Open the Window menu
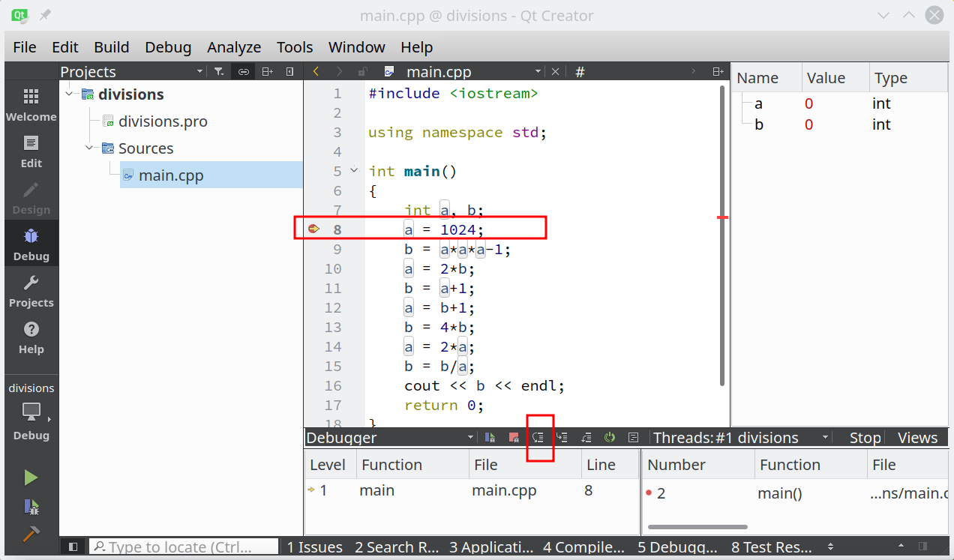This screenshot has width=954, height=560. click(357, 46)
